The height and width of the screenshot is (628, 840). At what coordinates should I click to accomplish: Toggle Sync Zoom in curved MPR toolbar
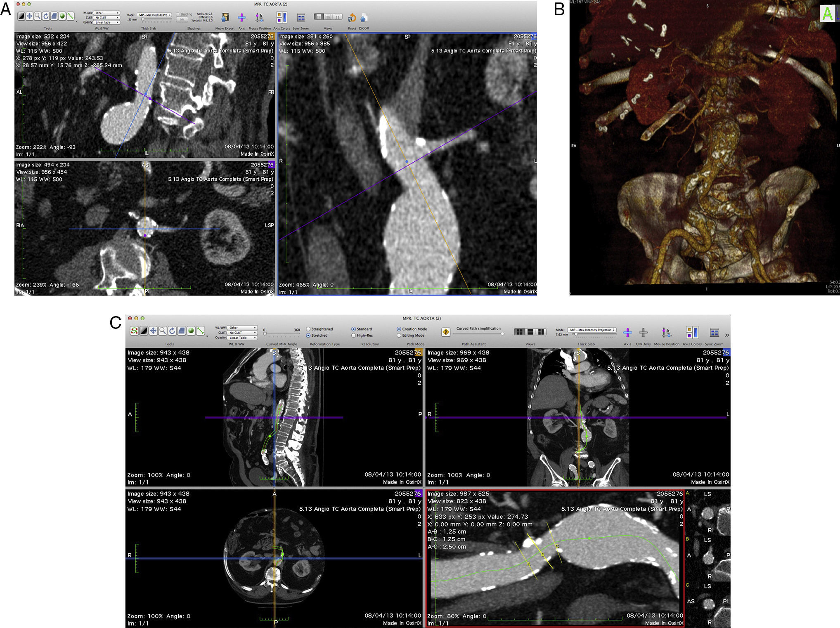coord(714,333)
